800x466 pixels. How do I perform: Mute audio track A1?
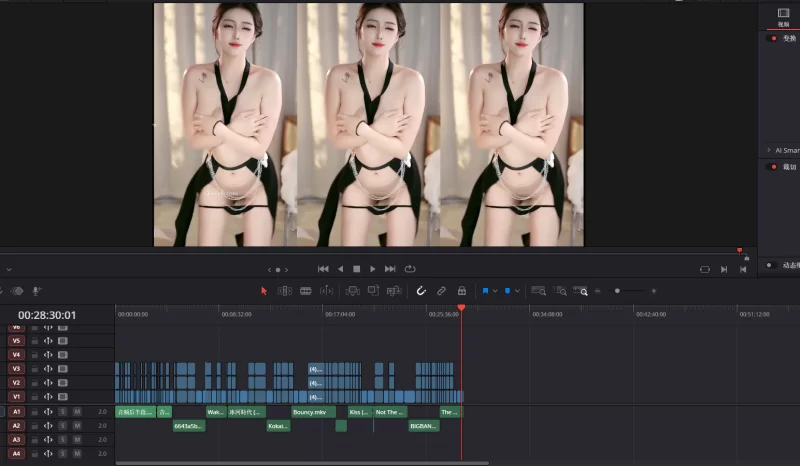pos(77,412)
